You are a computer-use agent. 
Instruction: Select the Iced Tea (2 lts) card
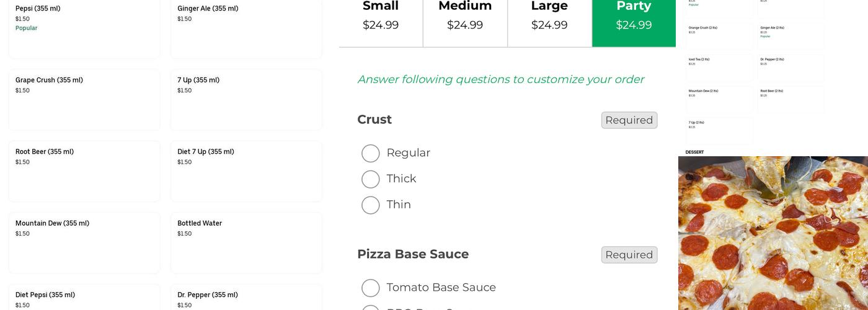click(719, 68)
